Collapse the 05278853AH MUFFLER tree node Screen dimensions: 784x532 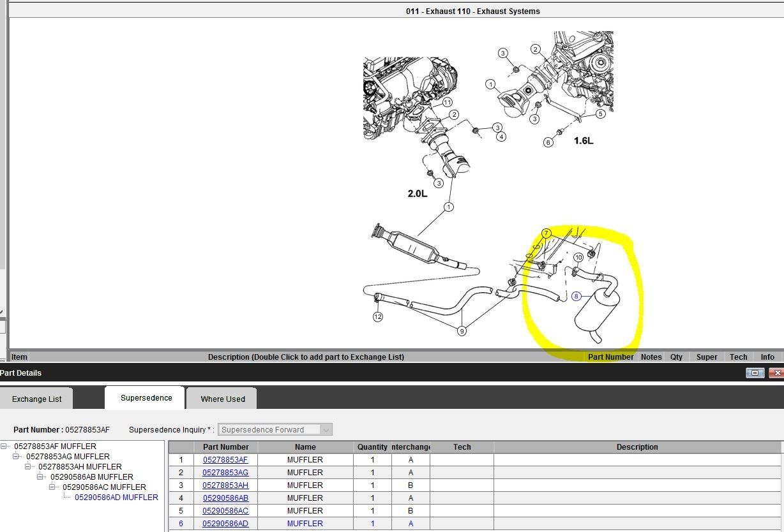pyautogui.click(x=29, y=467)
